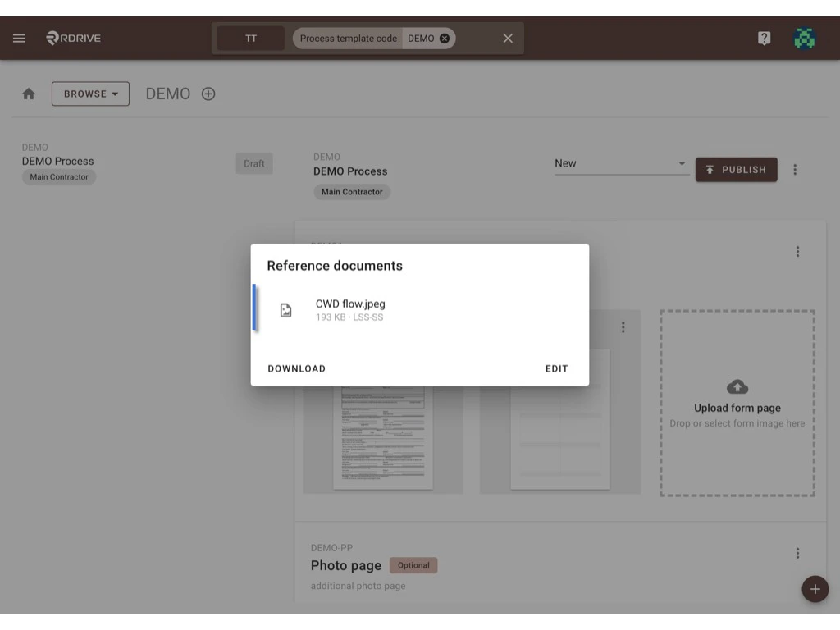Image resolution: width=840 pixels, height=630 pixels.
Task: Open the Photo page kebab menu
Action: [797, 553]
